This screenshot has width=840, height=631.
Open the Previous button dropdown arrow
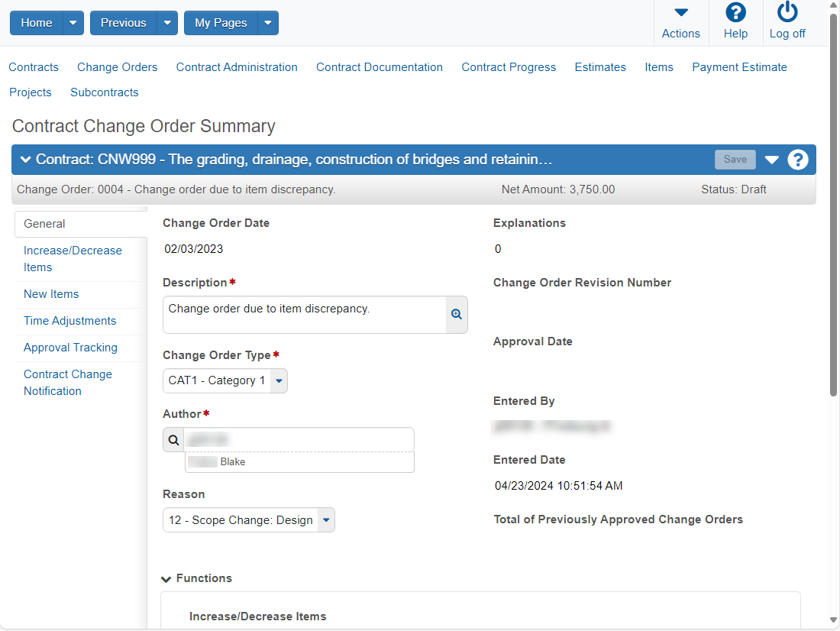(x=167, y=23)
